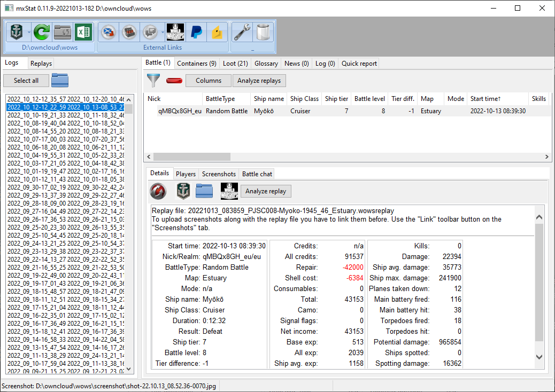The height and width of the screenshot is (392, 555).
Task: Select the Details tab
Action: [x=160, y=173]
